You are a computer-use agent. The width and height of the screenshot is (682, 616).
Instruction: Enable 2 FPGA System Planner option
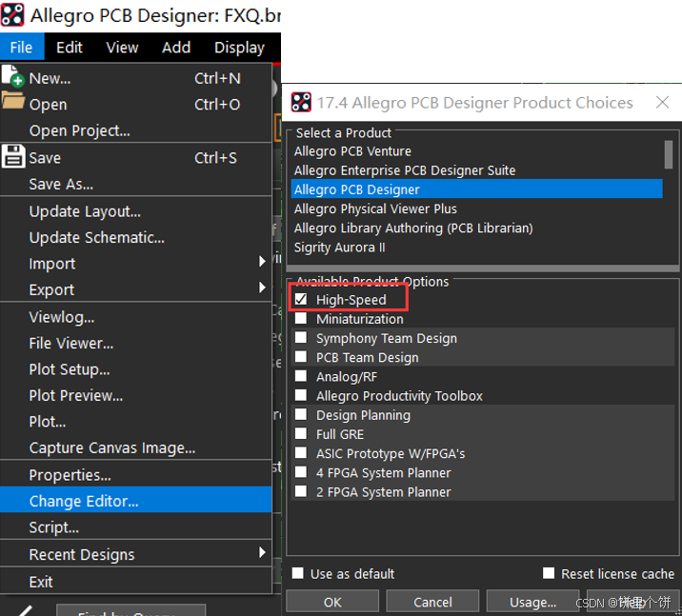click(301, 491)
